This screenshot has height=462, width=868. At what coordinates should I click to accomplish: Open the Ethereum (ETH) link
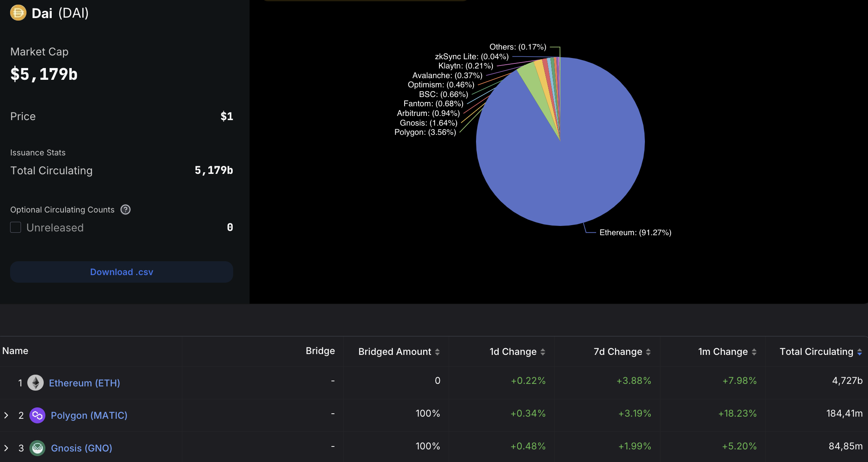84,383
